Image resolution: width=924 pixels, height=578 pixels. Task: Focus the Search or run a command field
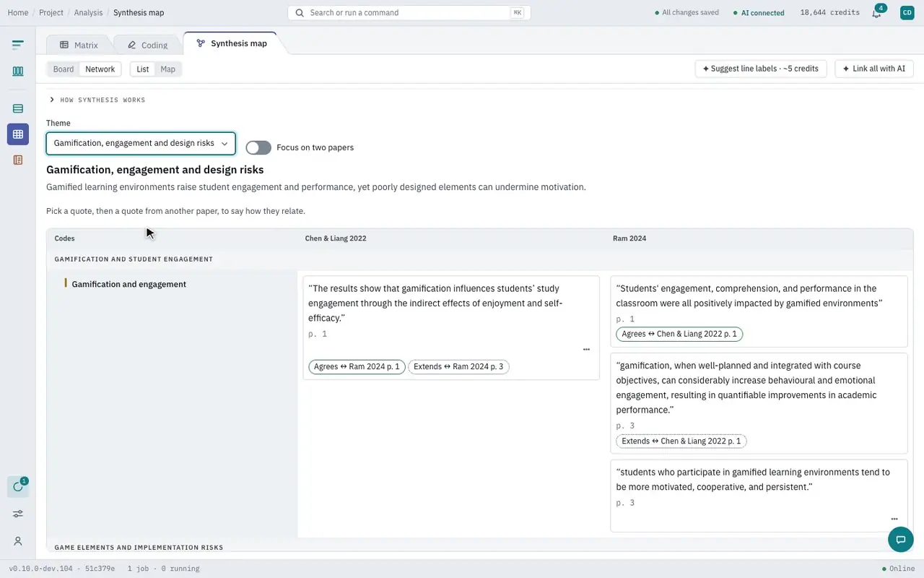409,12
